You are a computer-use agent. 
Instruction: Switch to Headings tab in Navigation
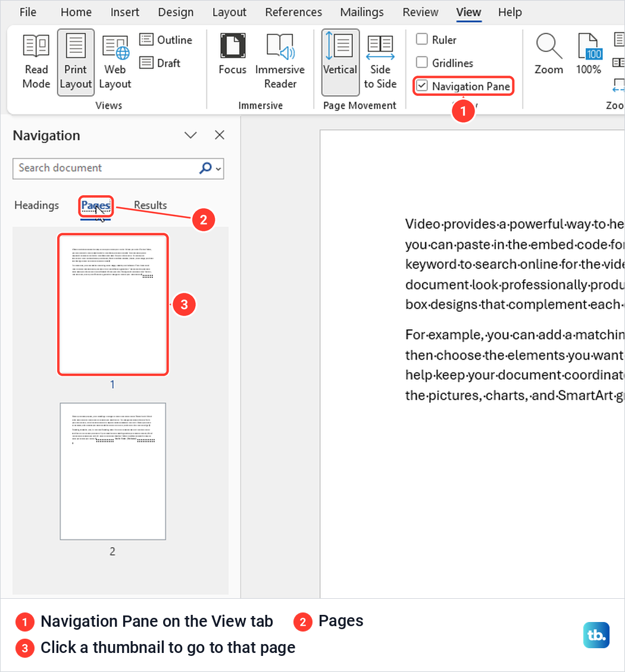click(36, 205)
